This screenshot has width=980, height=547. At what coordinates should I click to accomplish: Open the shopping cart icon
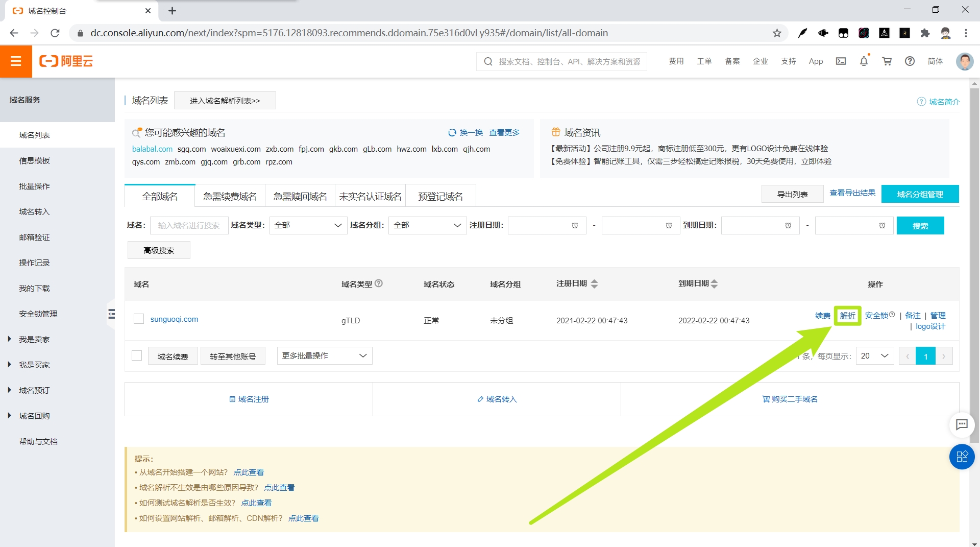887,61
